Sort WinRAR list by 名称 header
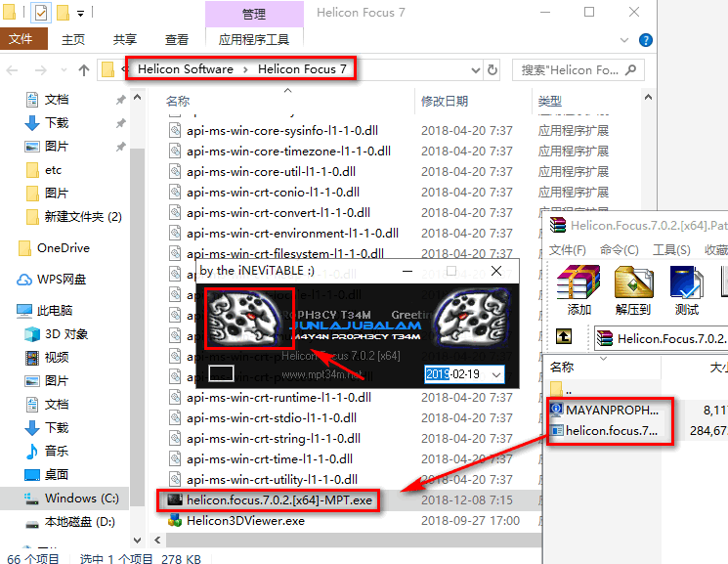The height and width of the screenshot is (564, 728). (x=562, y=368)
